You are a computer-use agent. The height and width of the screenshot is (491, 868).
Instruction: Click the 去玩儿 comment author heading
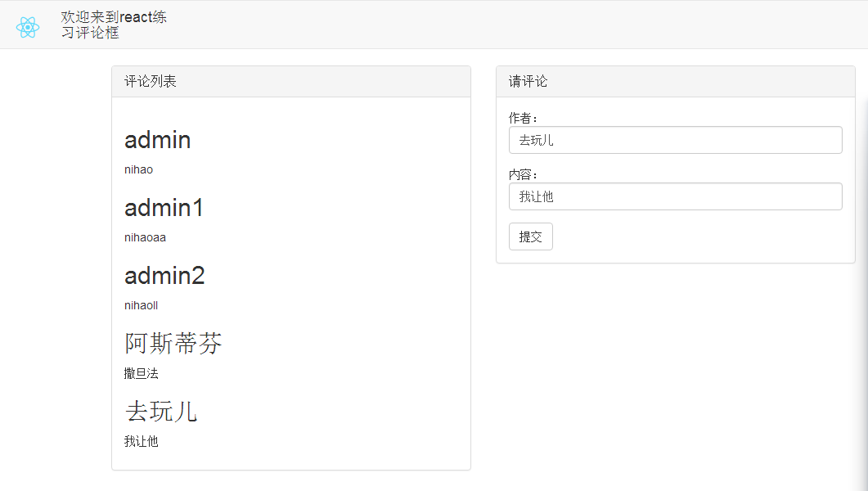[x=161, y=411]
